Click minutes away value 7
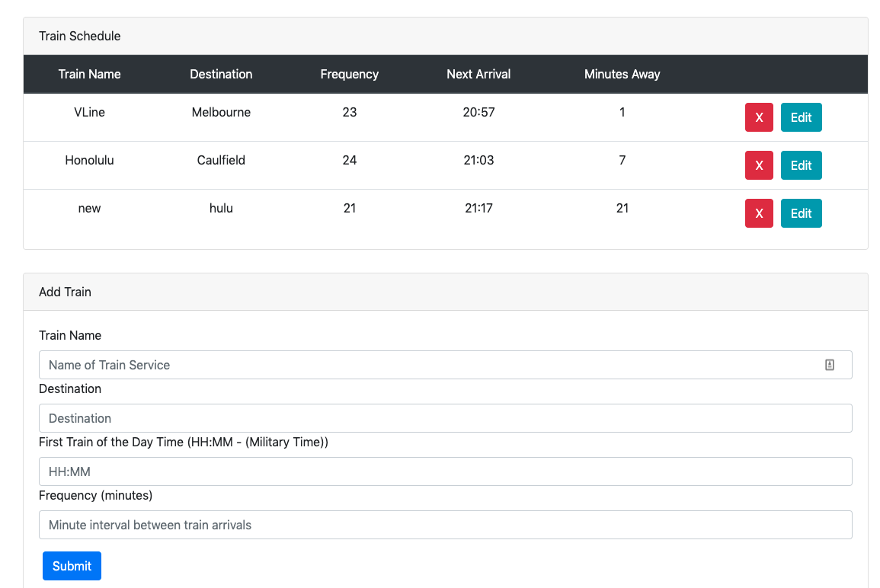Screen dimensions: 880x588 coord(622,161)
